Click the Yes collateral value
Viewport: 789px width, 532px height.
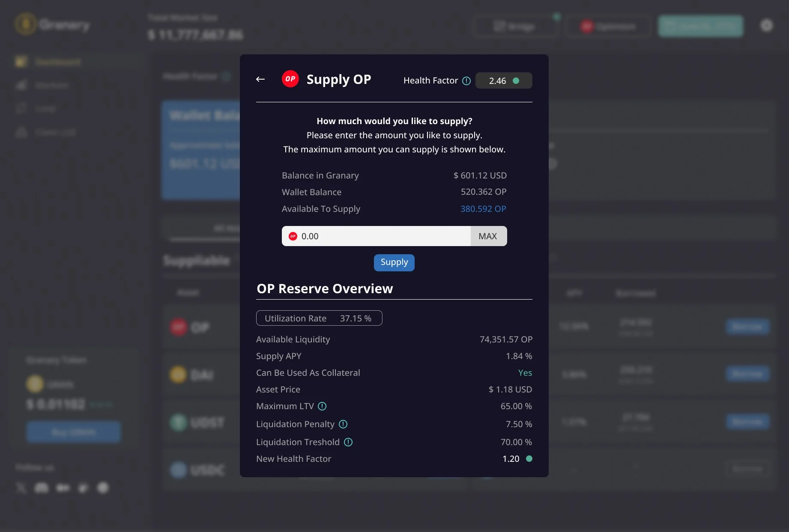[525, 373]
